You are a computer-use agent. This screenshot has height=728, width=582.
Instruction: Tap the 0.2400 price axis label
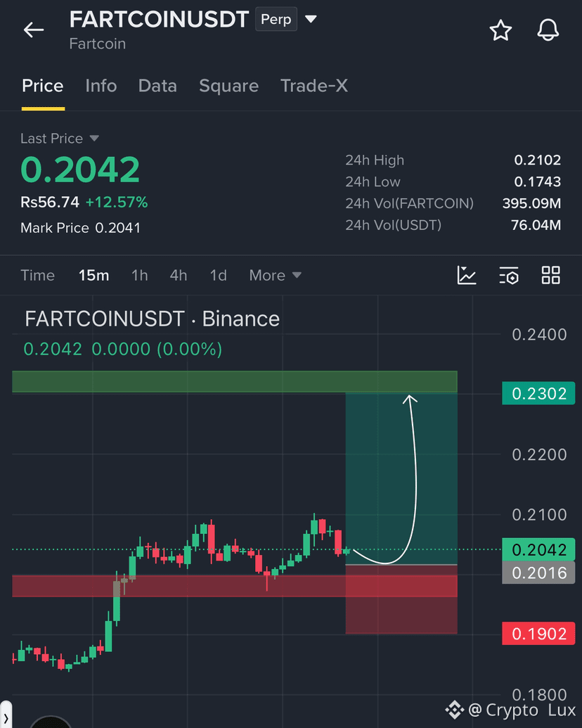(539, 334)
